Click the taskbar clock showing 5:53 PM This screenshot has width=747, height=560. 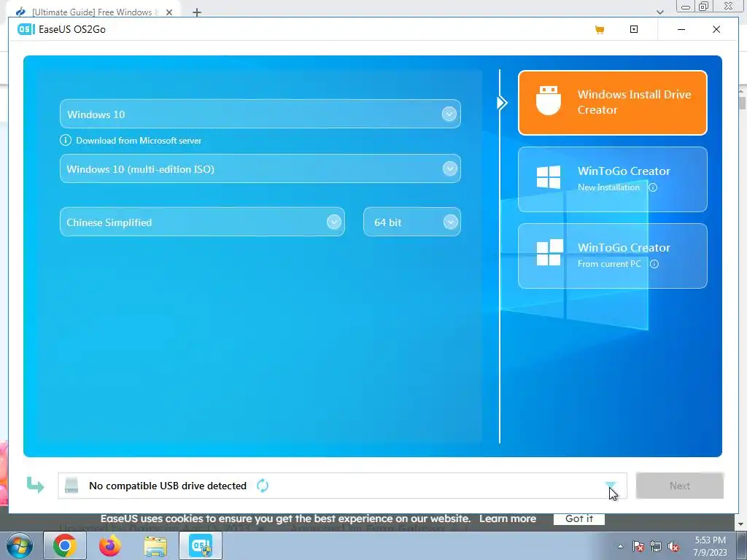710,546
